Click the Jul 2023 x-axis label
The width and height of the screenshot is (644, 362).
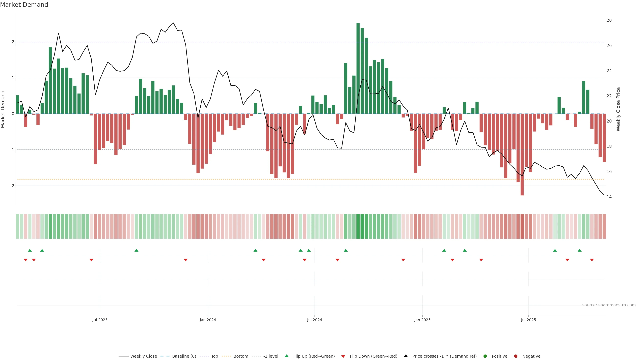(x=100, y=320)
